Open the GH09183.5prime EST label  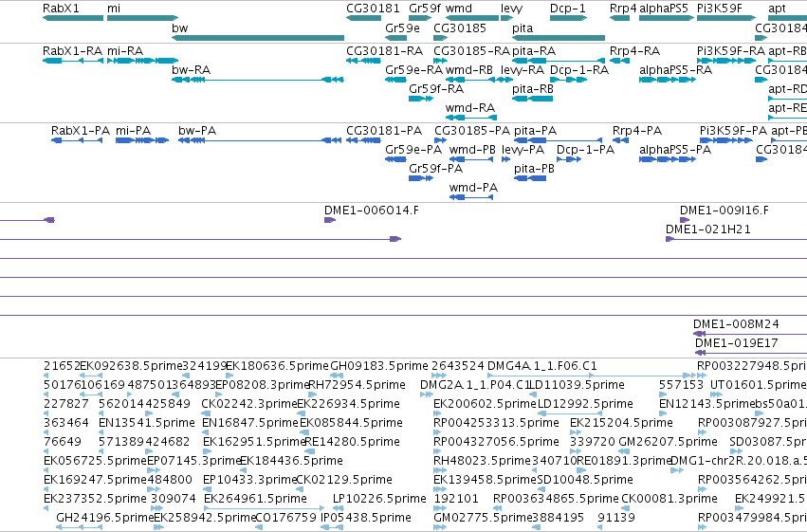[x=379, y=366]
